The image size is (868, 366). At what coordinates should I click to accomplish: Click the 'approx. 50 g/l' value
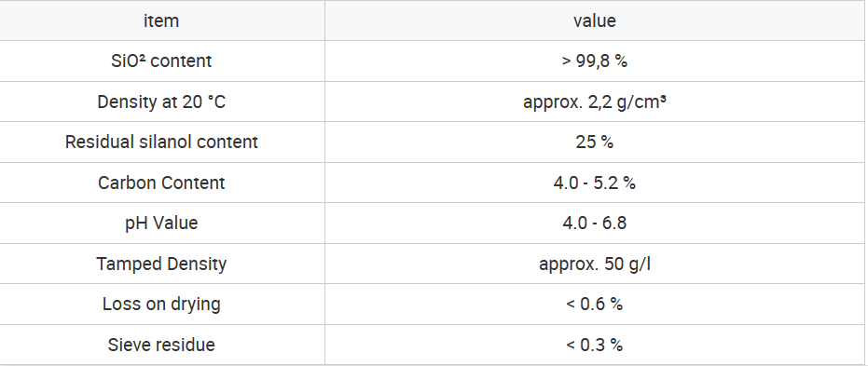(595, 264)
